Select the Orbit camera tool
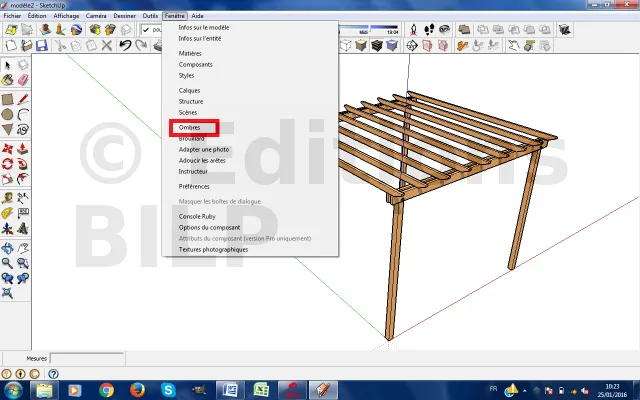The height and width of the screenshot is (400, 640). point(7,246)
